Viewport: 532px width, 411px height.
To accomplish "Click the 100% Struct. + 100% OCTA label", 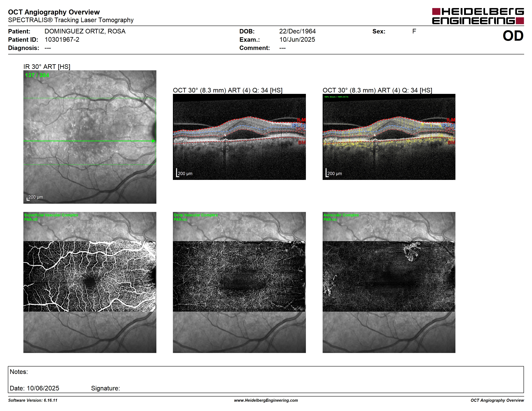I will tap(336, 97).
